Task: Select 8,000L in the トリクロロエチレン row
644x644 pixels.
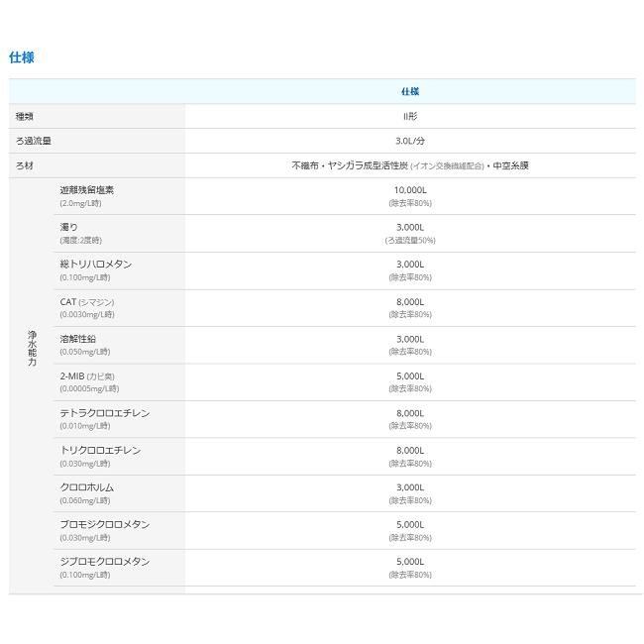Action: click(x=410, y=451)
